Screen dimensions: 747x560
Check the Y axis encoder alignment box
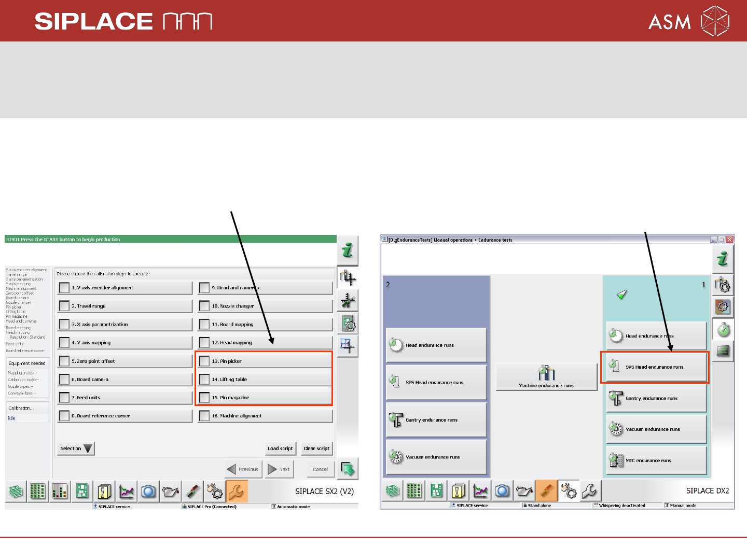pyautogui.click(x=64, y=288)
